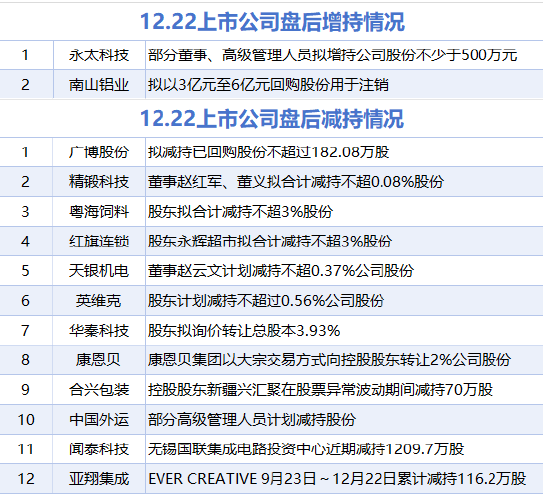
Task: Select company name 南山铝业
Action: (x=99, y=85)
